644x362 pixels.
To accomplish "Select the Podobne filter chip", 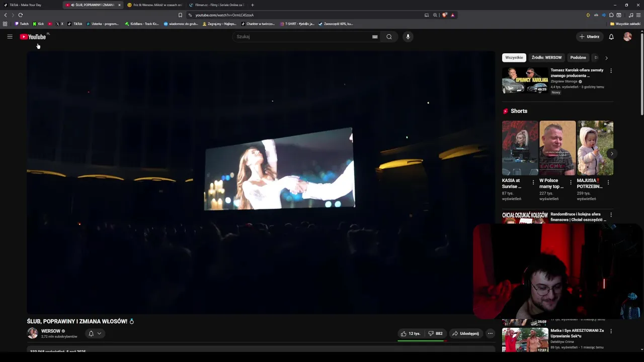I will tap(578, 57).
